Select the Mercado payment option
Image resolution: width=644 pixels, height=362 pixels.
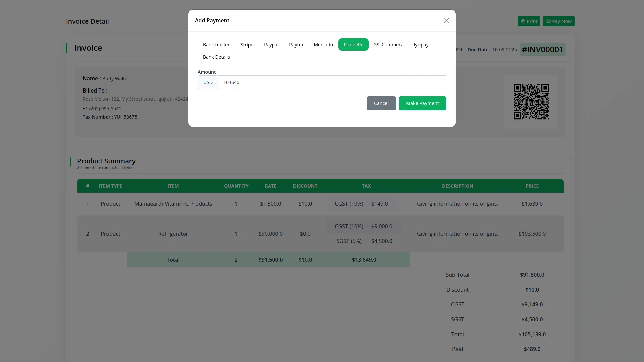tap(323, 45)
